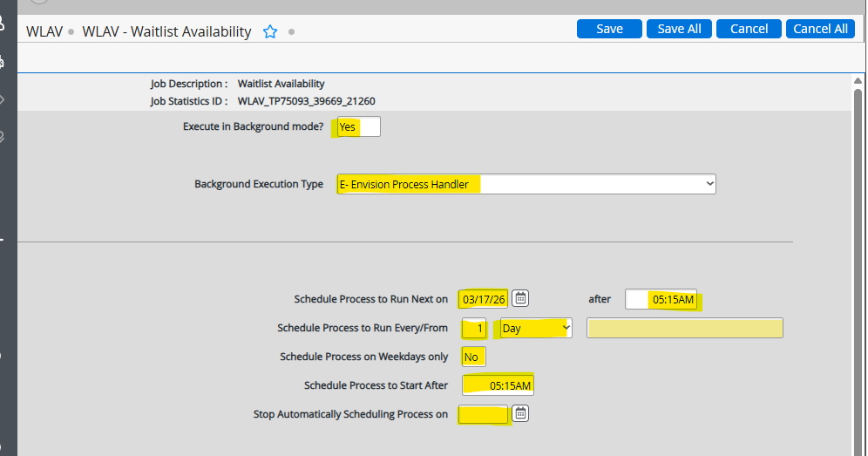Click the vertical scrollbar thumb
The height and width of the screenshot is (456, 868).
tap(858, 271)
